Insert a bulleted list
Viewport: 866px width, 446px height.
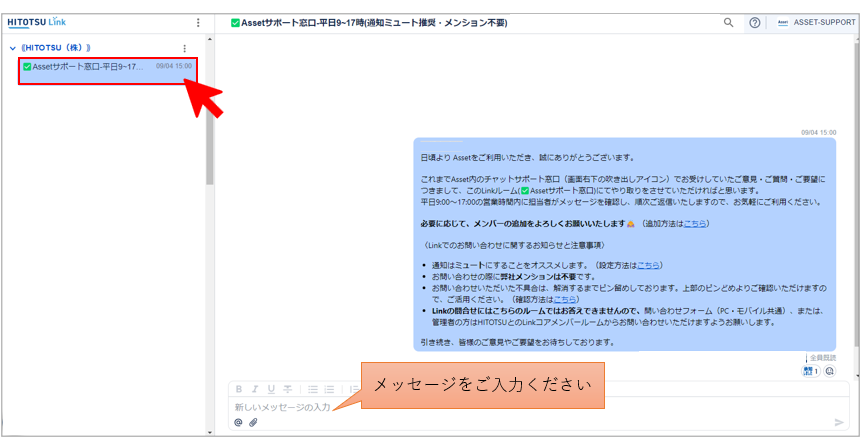pyautogui.click(x=313, y=389)
